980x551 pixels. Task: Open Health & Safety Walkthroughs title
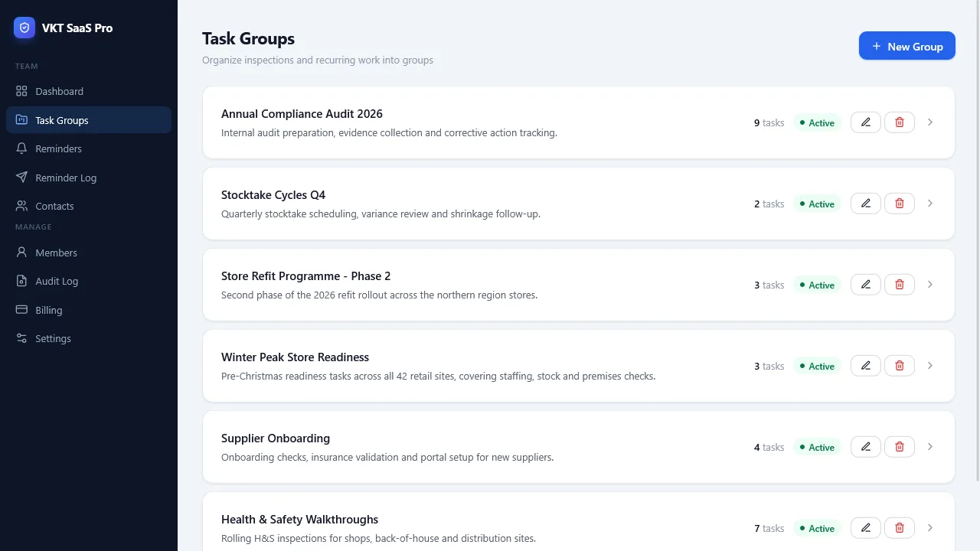pos(299,520)
